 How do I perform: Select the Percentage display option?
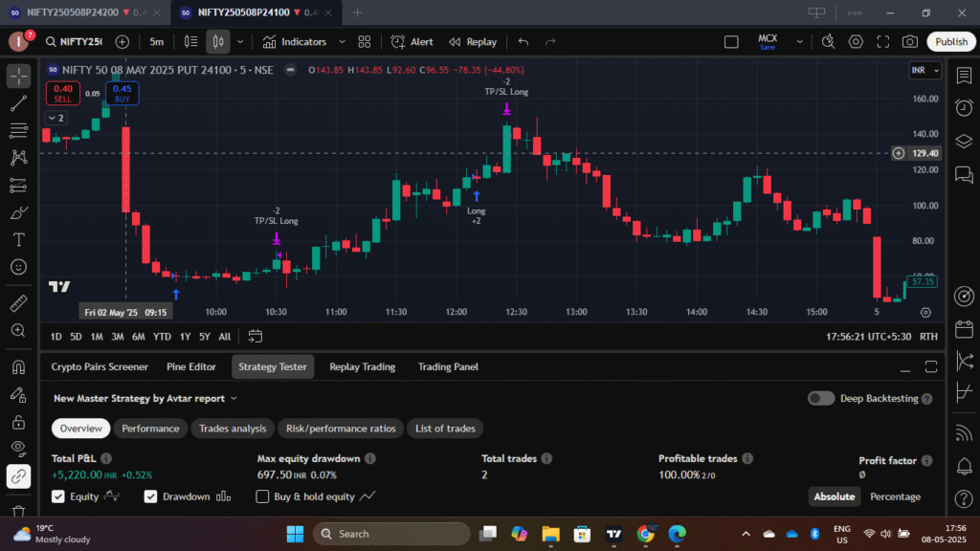895,496
